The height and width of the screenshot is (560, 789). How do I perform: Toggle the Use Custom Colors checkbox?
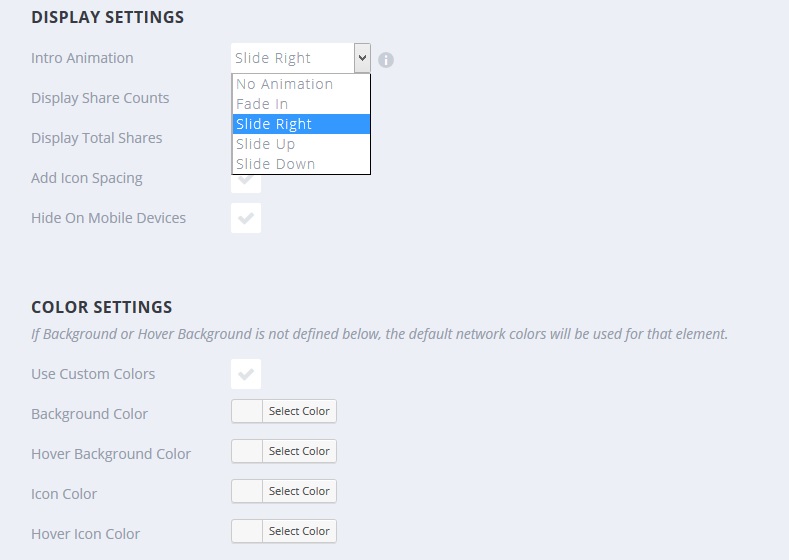(246, 374)
